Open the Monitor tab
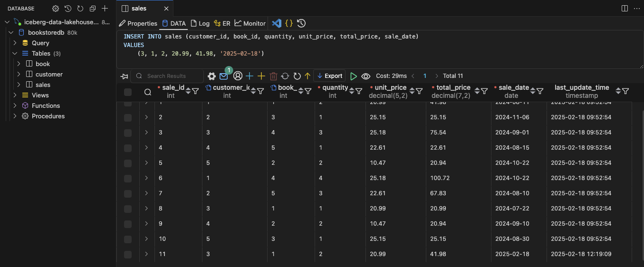Screen dimensions: 644x267 (250, 23)
